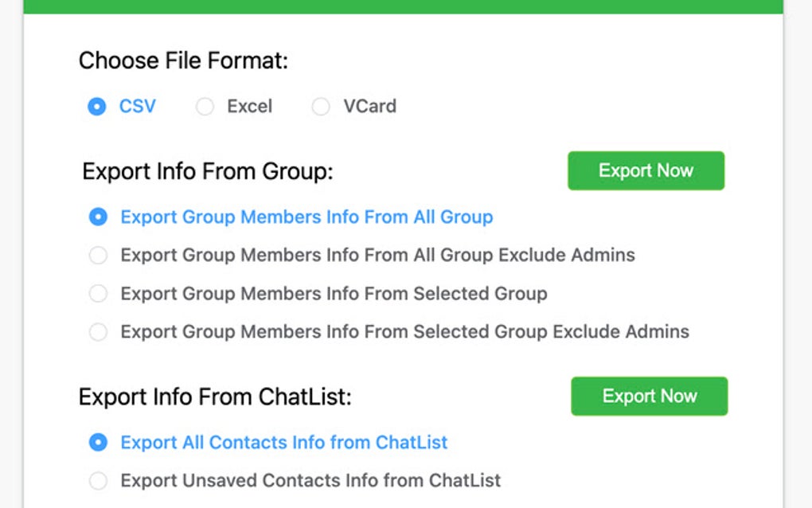The width and height of the screenshot is (812, 508).
Task: Click the highlighted All Group export option text
Action: pos(306,217)
